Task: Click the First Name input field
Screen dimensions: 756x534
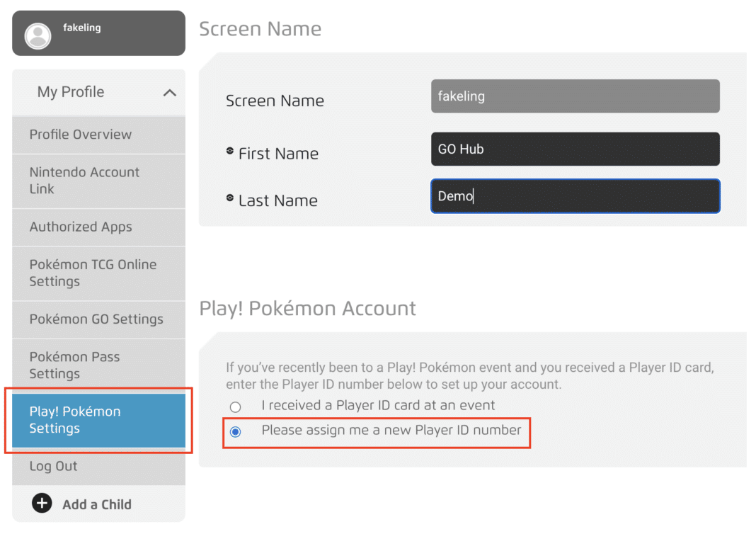Action: point(575,149)
